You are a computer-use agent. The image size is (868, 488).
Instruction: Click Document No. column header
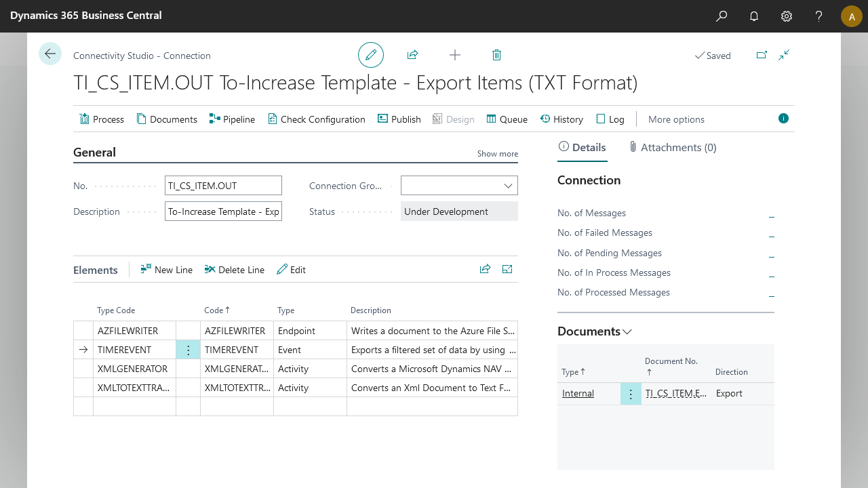tap(671, 366)
